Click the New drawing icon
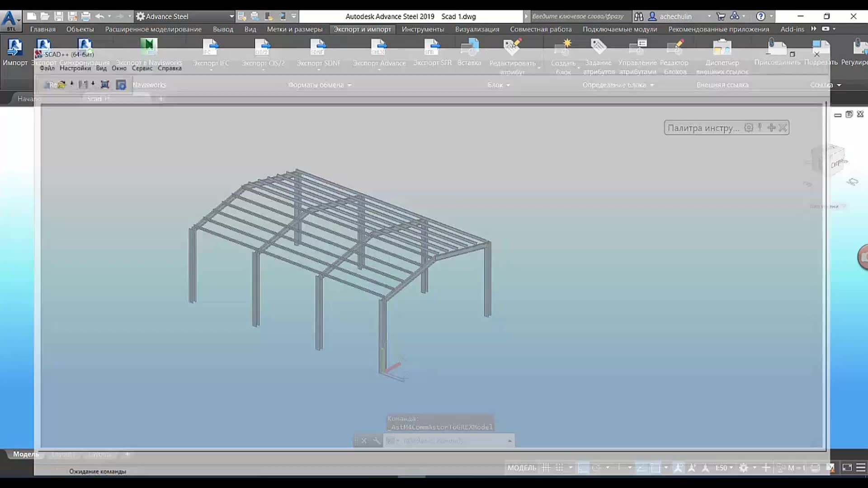Viewport: 868px width, 488px height. (x=32, y=16)
